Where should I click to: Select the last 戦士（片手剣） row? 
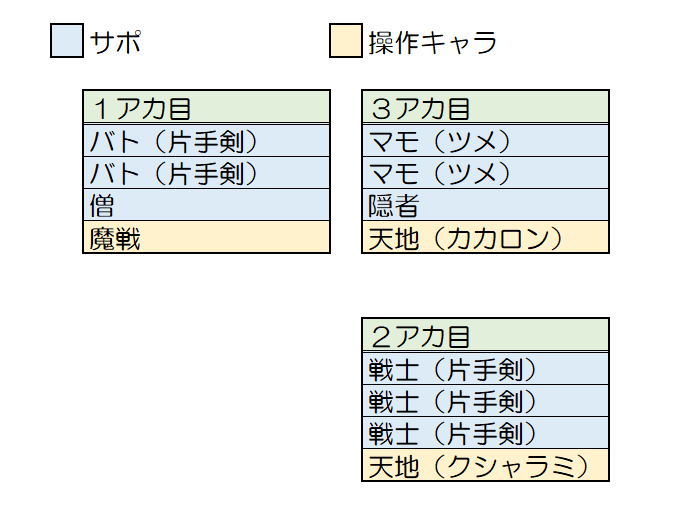tap(485, 433)
